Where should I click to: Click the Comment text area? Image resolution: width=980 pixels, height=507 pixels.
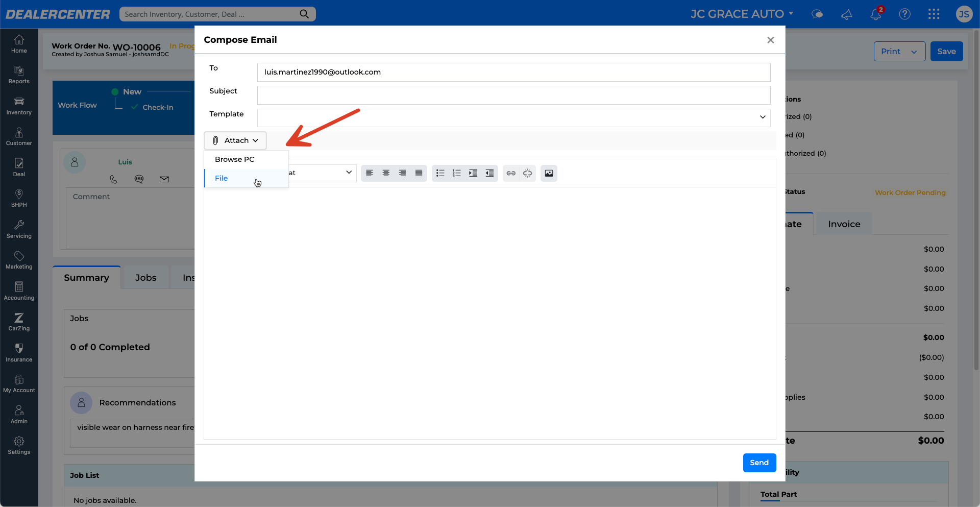[x=131, y=218]
